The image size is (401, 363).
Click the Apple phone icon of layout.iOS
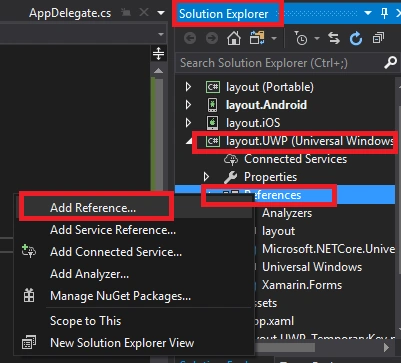(212, 123)
